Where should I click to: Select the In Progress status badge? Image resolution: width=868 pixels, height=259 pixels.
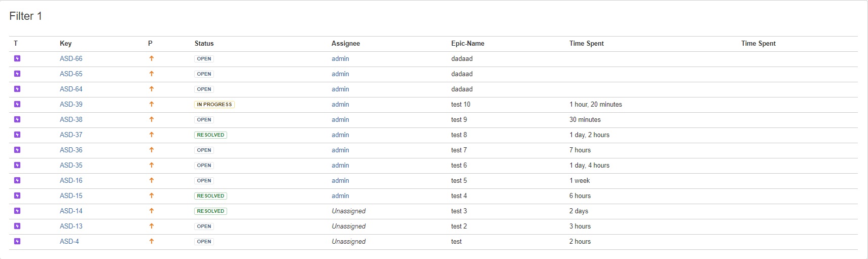(214, 104)
